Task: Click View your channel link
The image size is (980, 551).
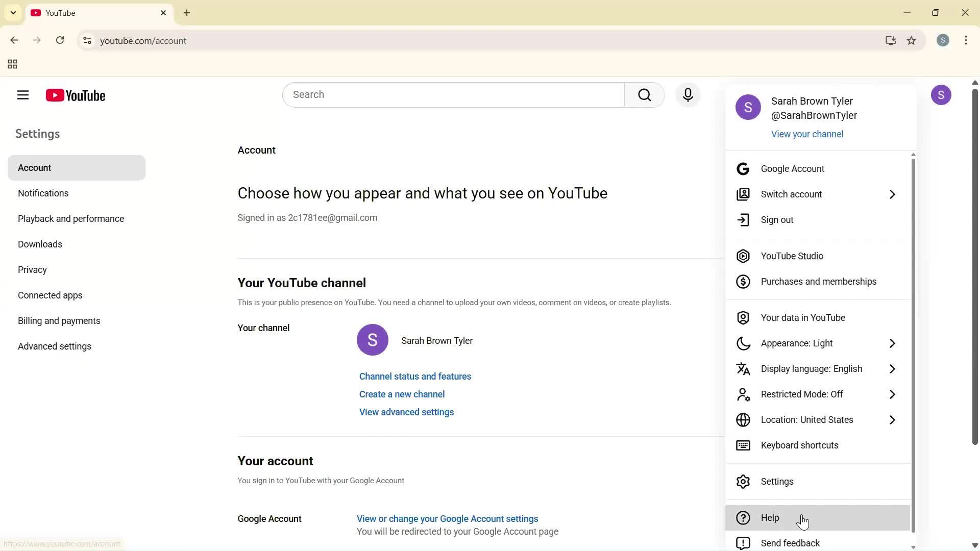Action: click(807, 134)
